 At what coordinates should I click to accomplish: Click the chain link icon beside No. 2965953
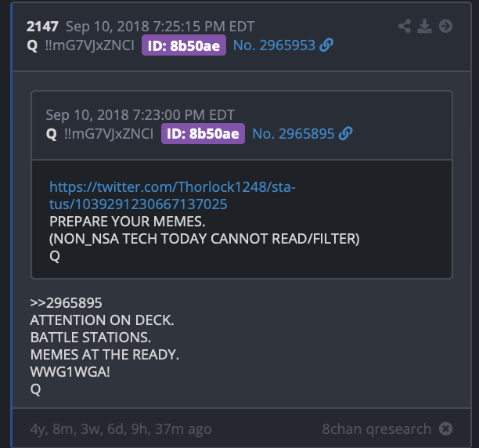[x=326, y=45]
